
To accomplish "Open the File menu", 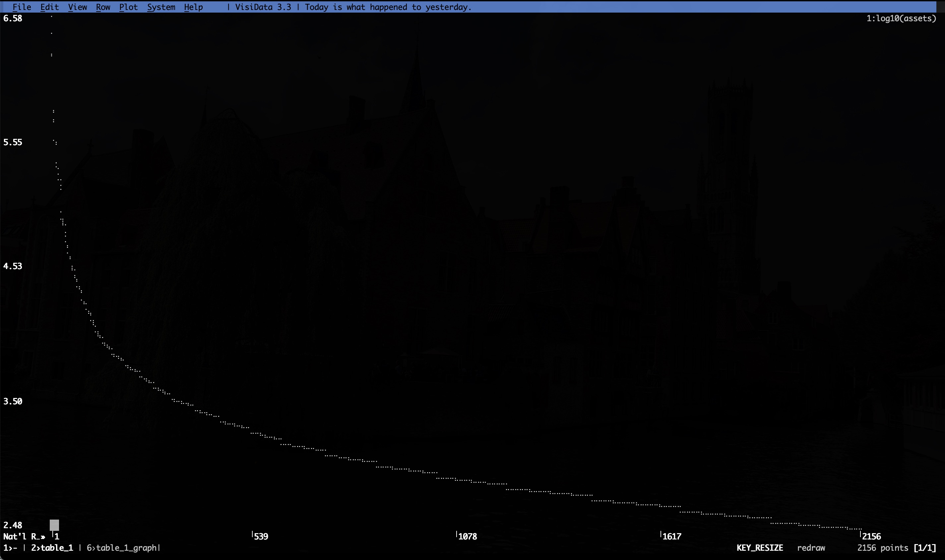I will [x=22, y=7].
